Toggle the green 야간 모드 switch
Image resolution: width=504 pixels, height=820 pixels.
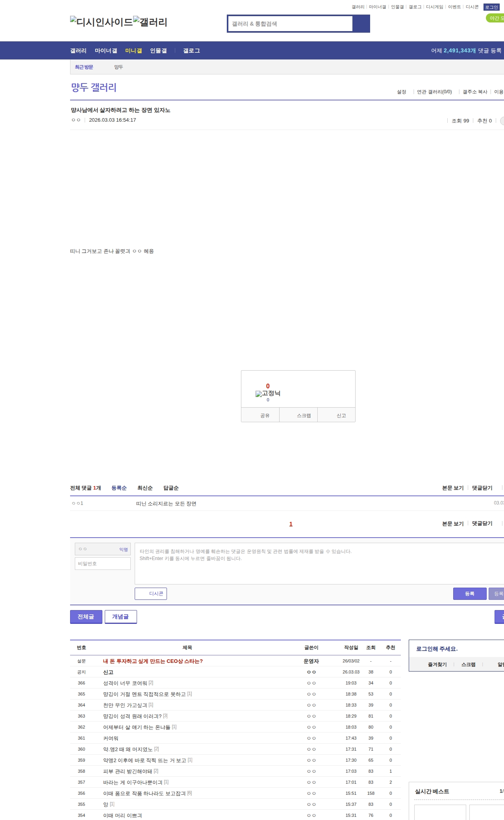(495, 18)
